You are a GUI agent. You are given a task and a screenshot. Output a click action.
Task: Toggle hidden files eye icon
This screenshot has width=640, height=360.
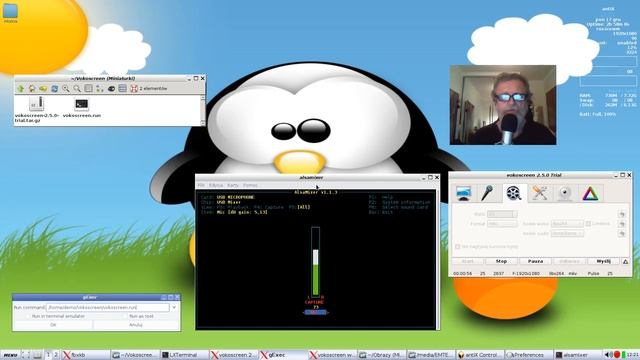click(111, 89)
